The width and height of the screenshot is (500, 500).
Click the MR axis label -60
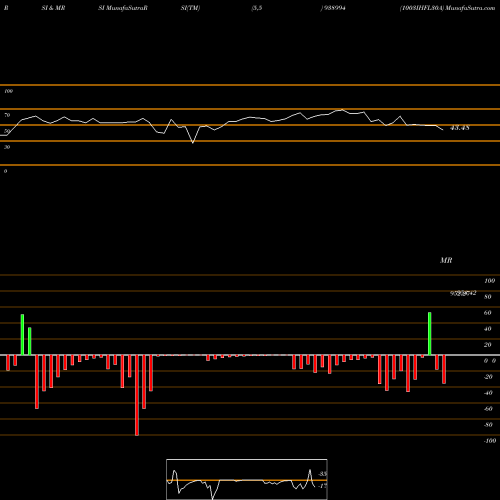click(x=488, y=409)
